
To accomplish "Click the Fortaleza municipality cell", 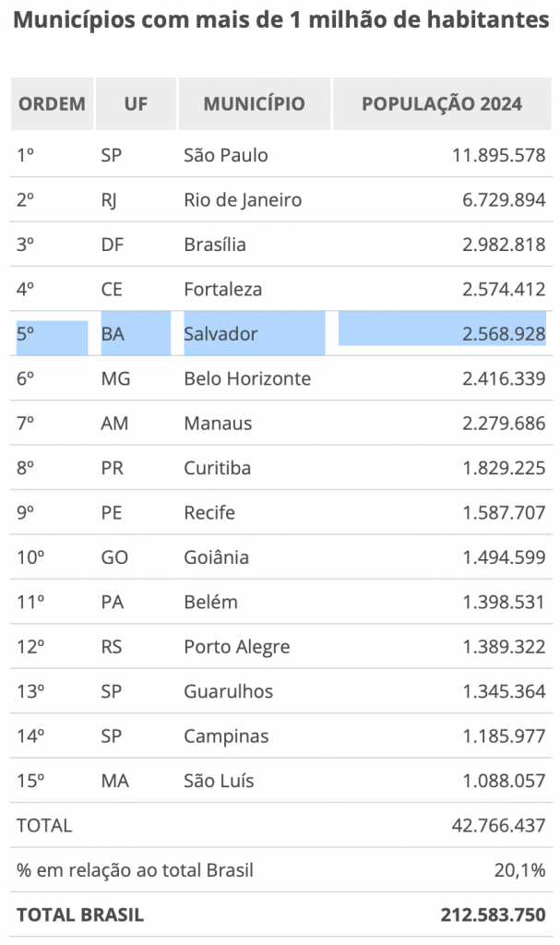I will point(222,289).
